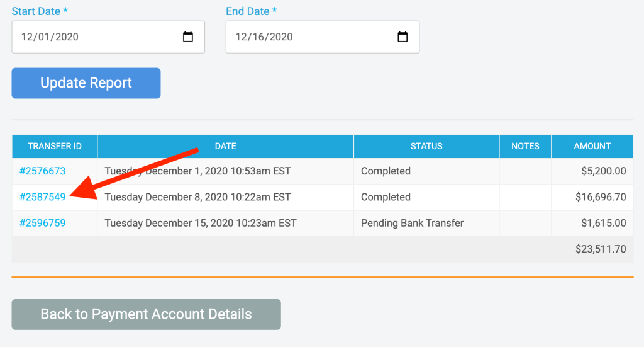Select the $1,615.00 amount cell

point(592,223)
